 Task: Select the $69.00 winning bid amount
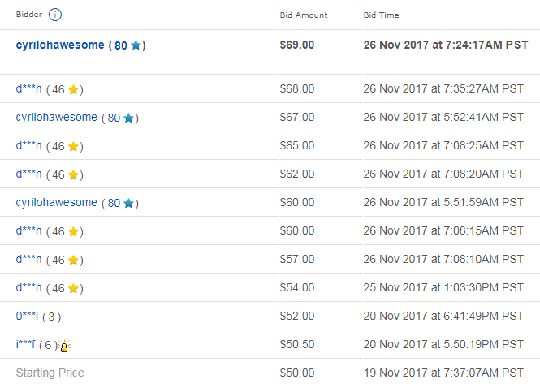[x=297, y=45]
